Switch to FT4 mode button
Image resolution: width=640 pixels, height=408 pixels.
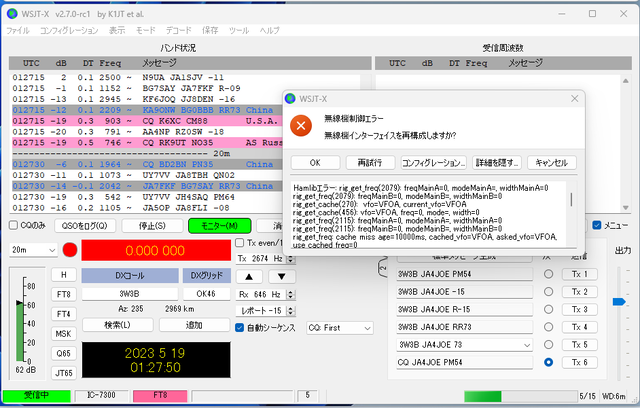coord(64,314)
